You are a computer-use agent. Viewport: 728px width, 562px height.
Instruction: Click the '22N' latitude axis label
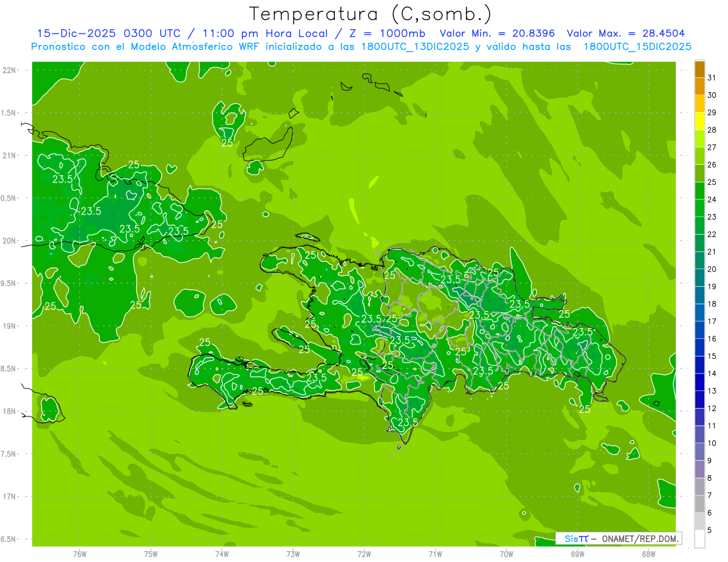[x=10, y=70]
